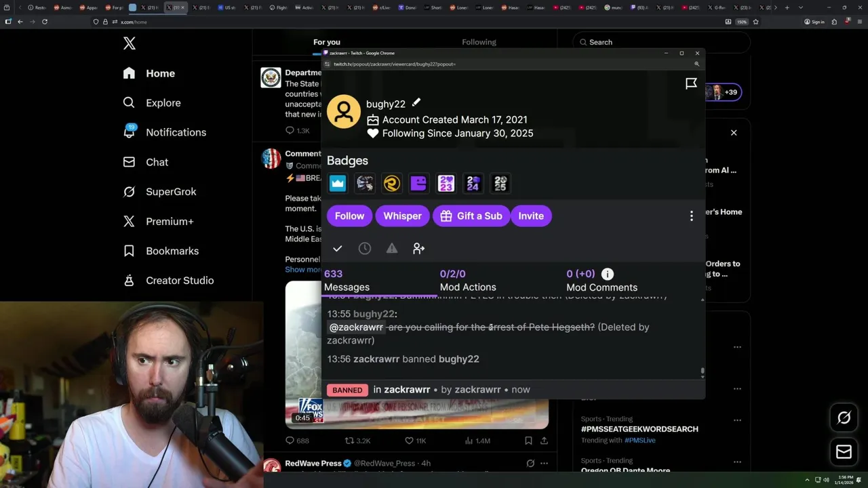Click the warn user triangle icon
Image resolution: width=868 pixels, height=488 pixels.
point(392,249)
